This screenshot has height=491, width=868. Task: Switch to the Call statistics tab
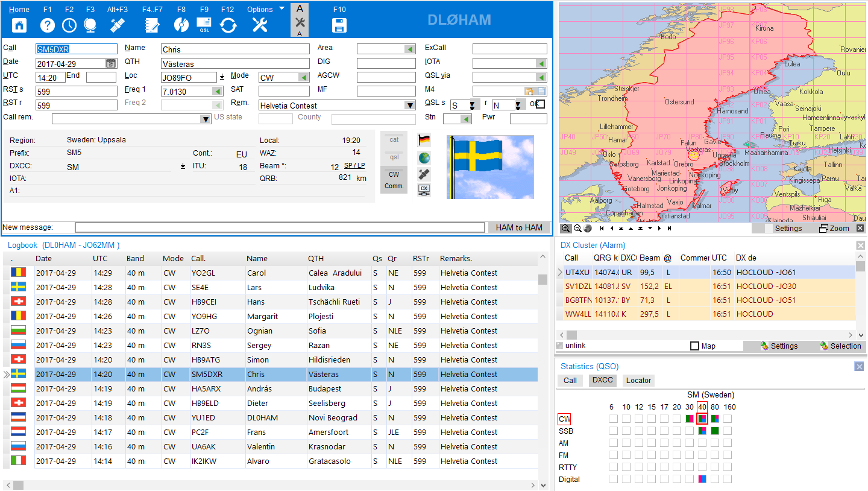(570, 380)
